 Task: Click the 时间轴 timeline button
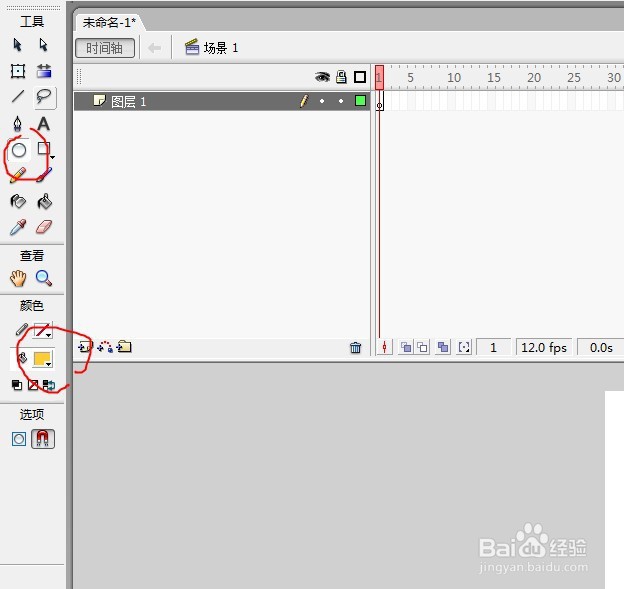pyautogui.click(x=105, y=48)
